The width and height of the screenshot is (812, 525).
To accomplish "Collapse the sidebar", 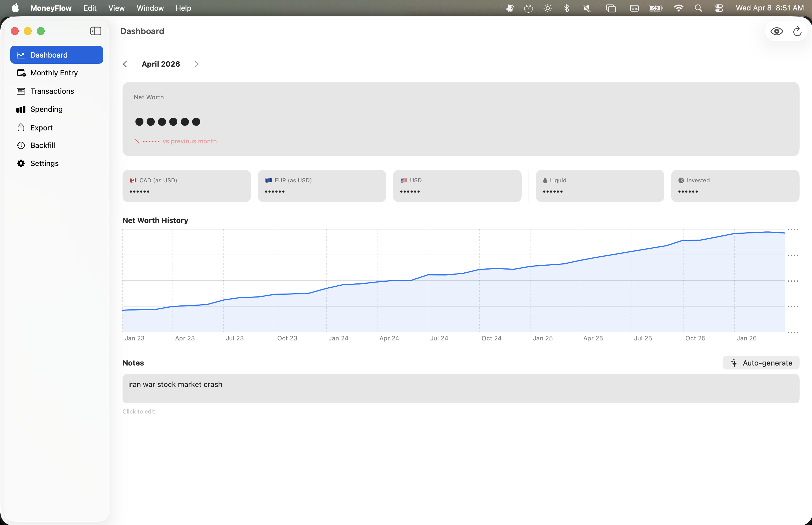I will click(x=96, y=31).
